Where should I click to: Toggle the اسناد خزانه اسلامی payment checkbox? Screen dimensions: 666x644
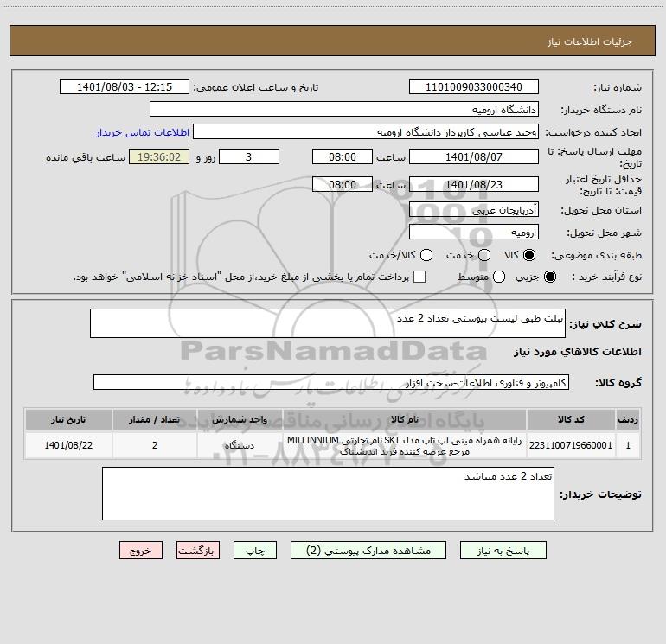click(x=419, y=277)
